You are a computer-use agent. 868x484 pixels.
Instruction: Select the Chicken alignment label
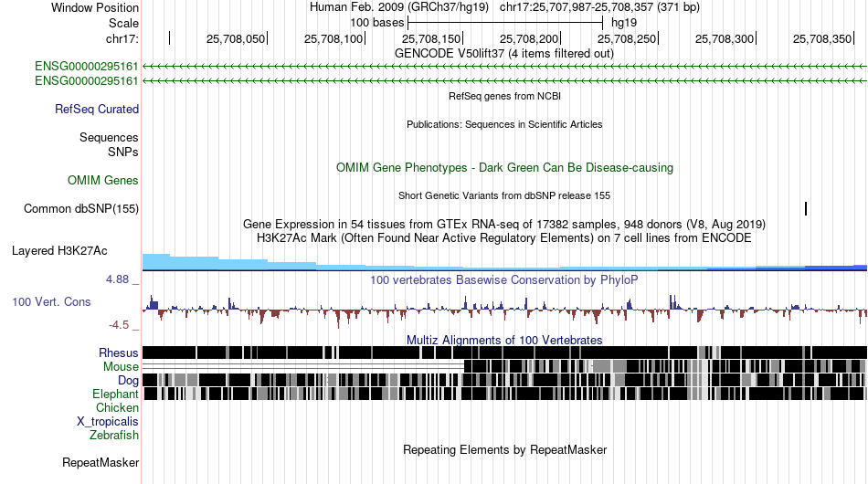coord(117,407)
